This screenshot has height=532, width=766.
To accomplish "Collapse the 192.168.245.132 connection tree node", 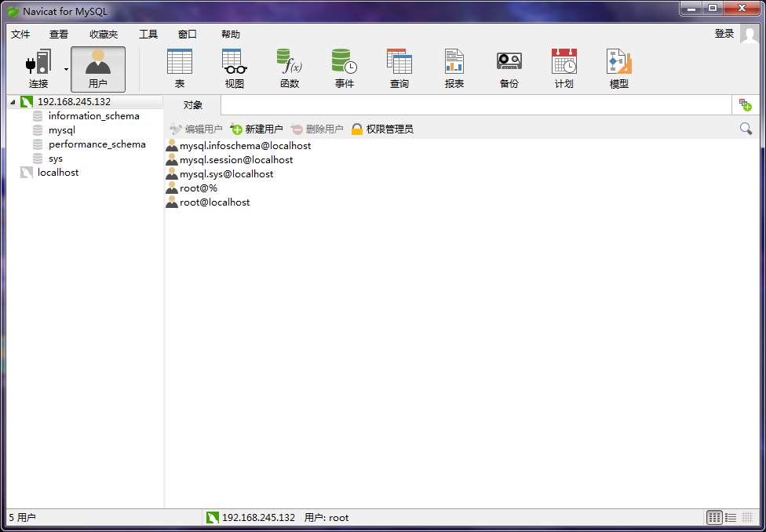I will tap(13, 102).
